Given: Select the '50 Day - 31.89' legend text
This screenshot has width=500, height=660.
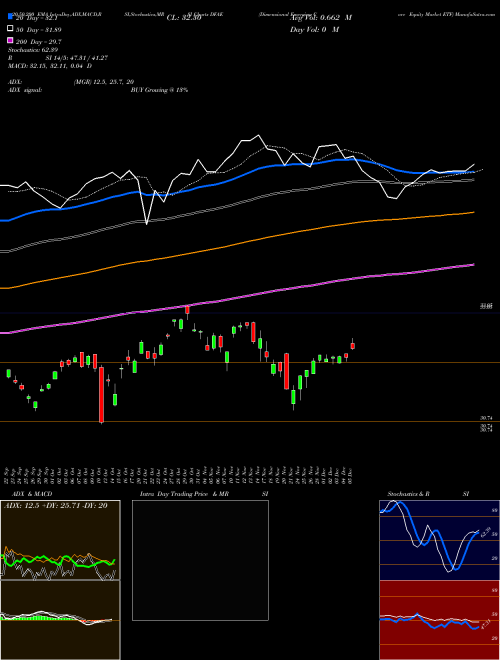Looking at the screenshot, I should pos(38,29).
